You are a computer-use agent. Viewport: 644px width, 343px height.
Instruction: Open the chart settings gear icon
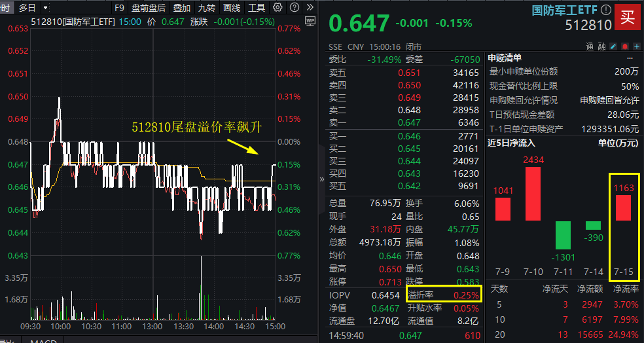(277, 7)
